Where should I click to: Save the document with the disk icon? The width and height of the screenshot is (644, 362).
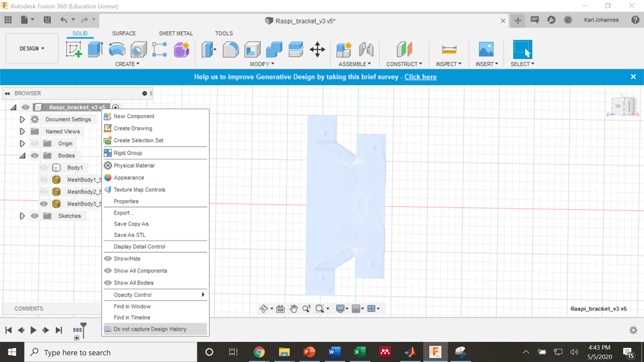pos(47,20)
